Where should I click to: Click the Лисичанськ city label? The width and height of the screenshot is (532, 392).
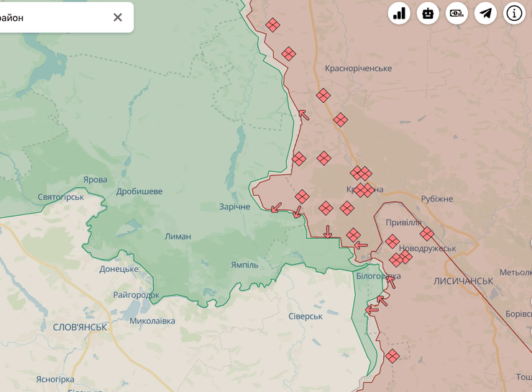point(463,281)
